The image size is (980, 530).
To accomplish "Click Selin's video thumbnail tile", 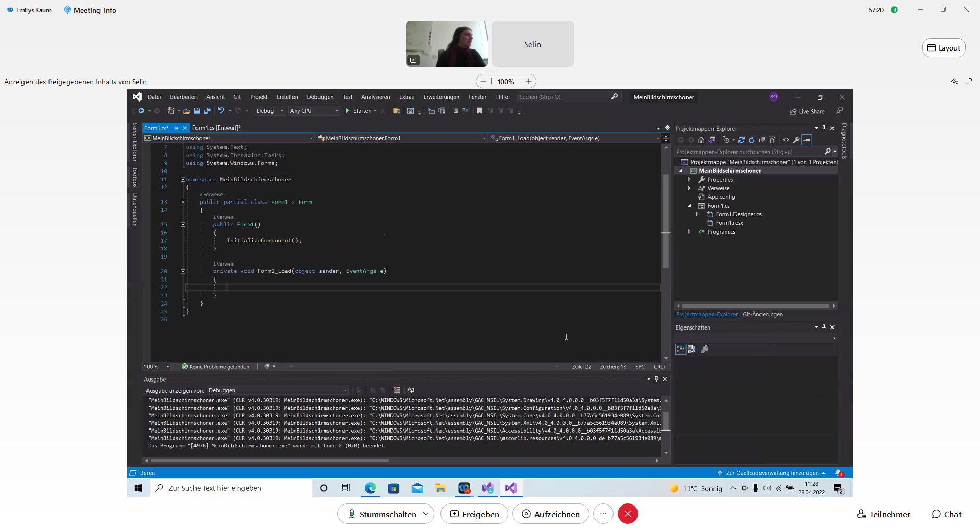I will tap(532, 44).
